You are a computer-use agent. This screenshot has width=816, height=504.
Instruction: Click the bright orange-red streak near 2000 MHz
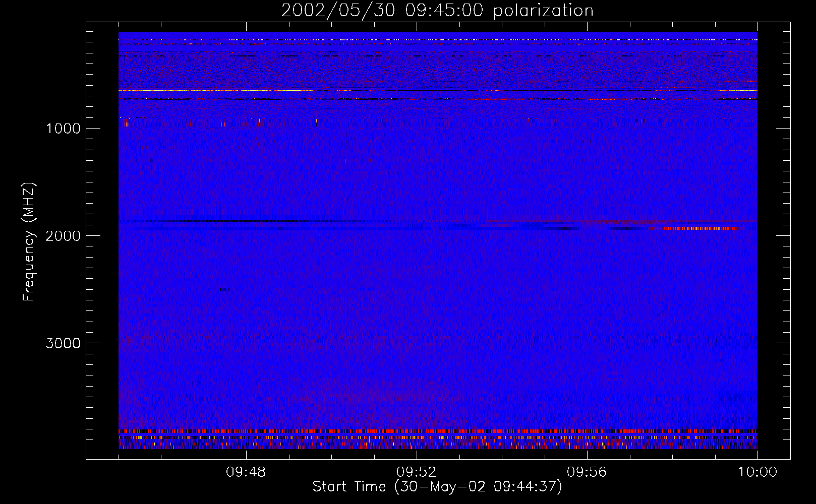coord(696,228)
